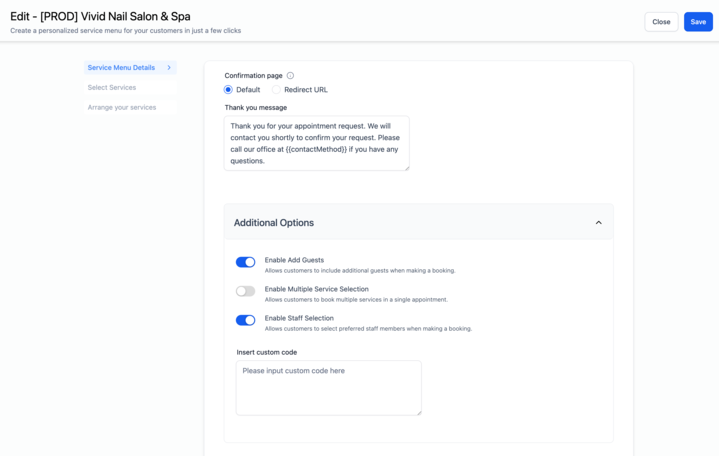The height and width of the screenshot is (456, 719).
Task: Click the Additional Options heading
Action: point(274,222)
